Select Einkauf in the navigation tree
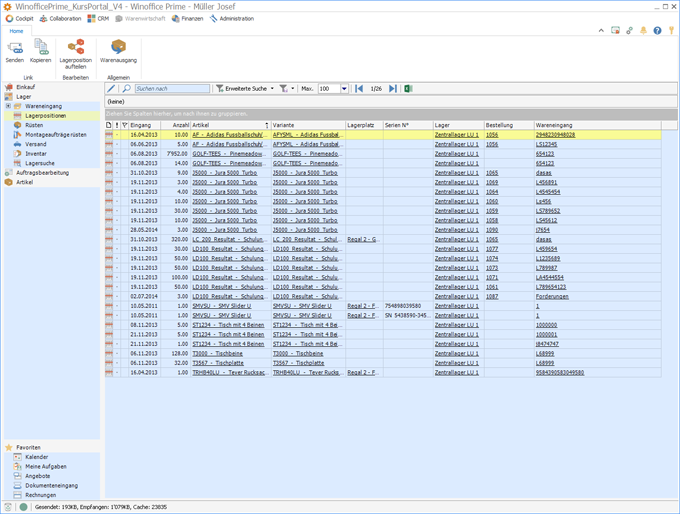This screenshot has width=680, height=514. coord(26,87)
